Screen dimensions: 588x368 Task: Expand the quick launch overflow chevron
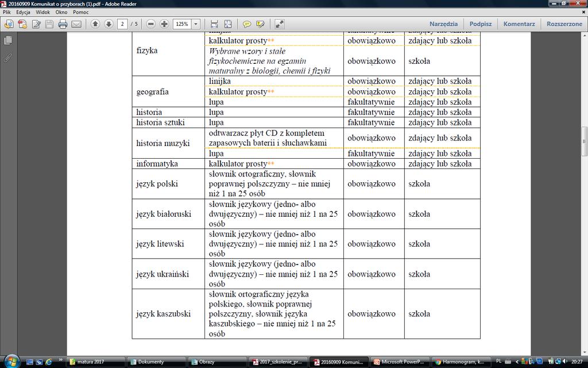[60, 361]
